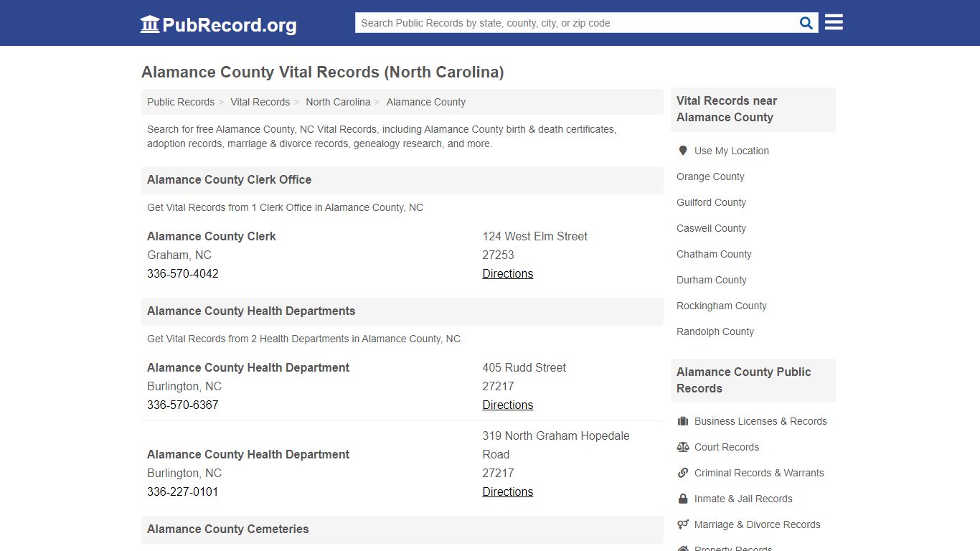
Task: Open Inmate & Jail Records
Action: pyautogui.click(x=743, y=499)
